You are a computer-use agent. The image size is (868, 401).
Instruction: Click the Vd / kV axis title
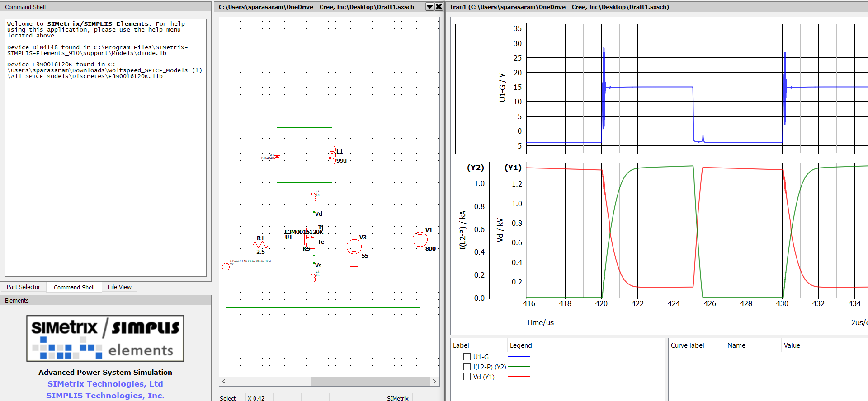tap(500, 230)
